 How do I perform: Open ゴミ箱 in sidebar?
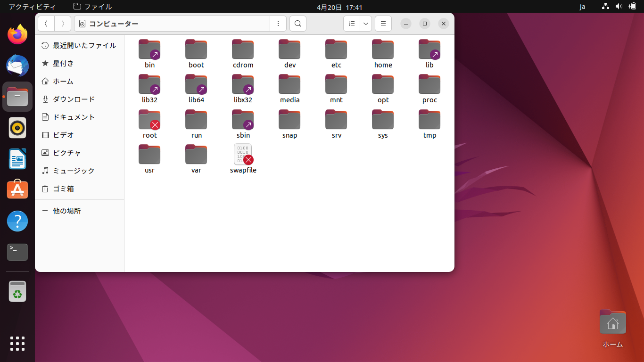pos(79,189)
